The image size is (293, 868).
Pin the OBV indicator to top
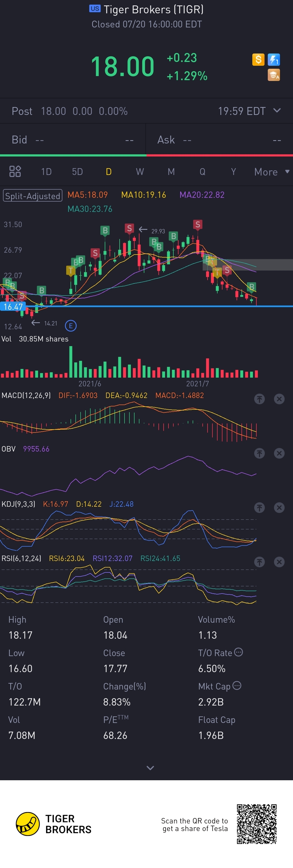pyautogui.click(x=259, y=453)
